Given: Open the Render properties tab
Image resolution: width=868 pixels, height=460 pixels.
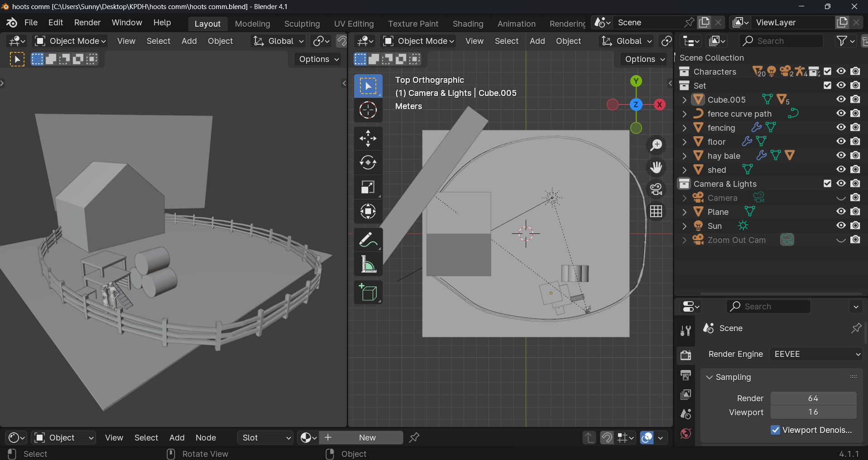Looking at the screenshot, I should point(686,355).
